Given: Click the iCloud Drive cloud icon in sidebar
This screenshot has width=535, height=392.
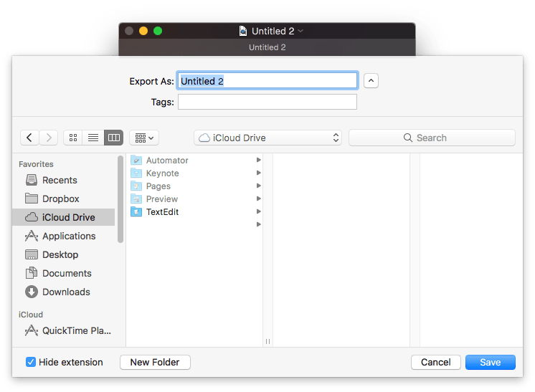Looking at the screenshot, I should tap(32, 217).
